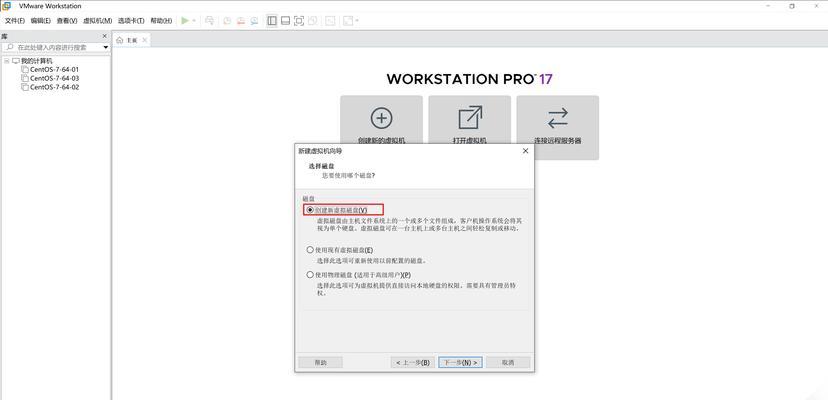
Task: Select 使用现有虚拟磁盘(E) radio button
Action: coord(310,250)
